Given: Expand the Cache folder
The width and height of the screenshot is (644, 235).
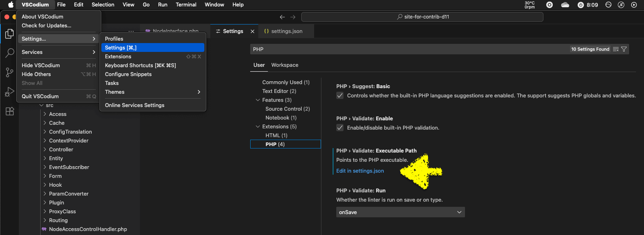Looking at the screenshot, I should tap(45, 123).
